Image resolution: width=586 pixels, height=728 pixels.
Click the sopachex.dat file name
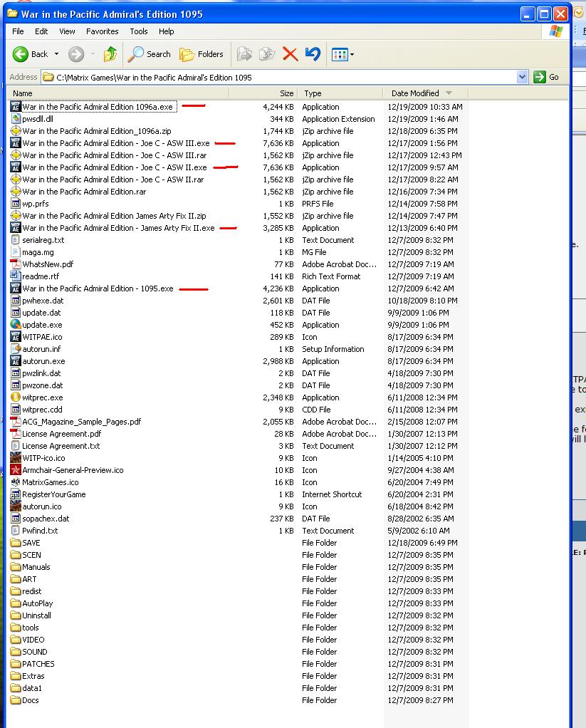[46, 519]
